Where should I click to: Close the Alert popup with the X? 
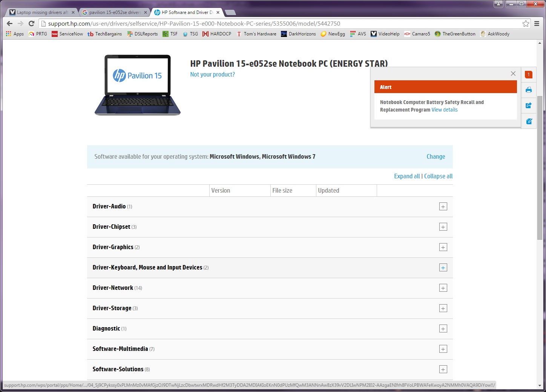(x=513, y=73)
